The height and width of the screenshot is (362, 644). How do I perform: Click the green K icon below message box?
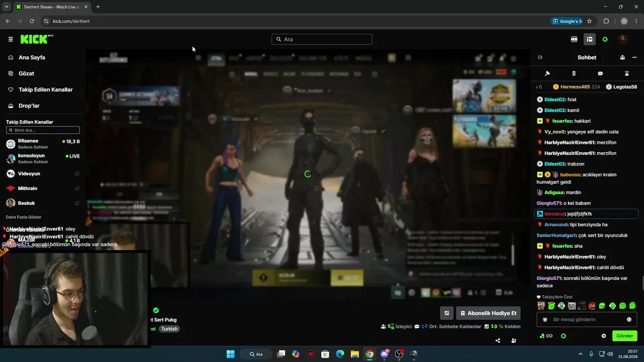[563, 336]
